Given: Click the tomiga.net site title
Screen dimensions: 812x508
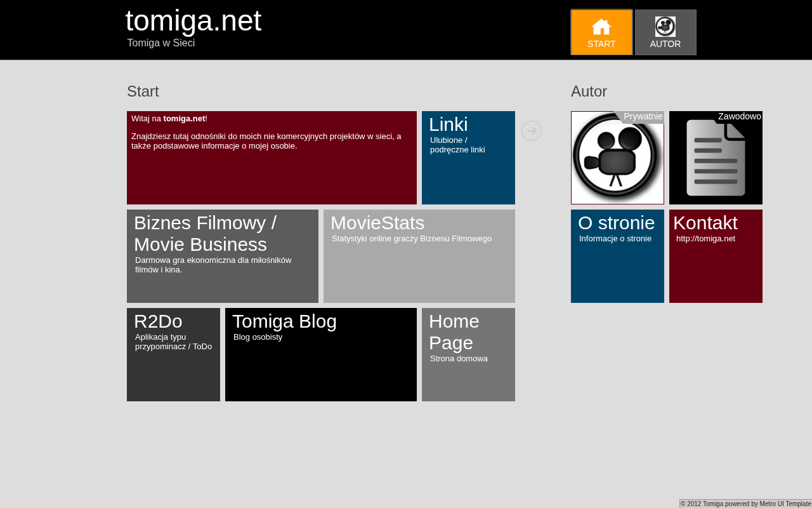Looking at the screenshot, I should point(193,20).
